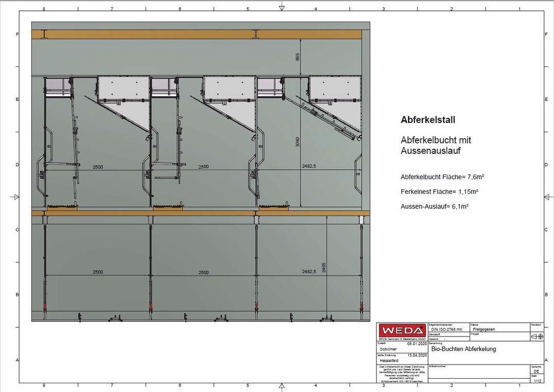Image resolution: width=554 pixels, height=392 pixels.
Task: Click the sheet number 1/12
Action: click(x=537, y=381)
